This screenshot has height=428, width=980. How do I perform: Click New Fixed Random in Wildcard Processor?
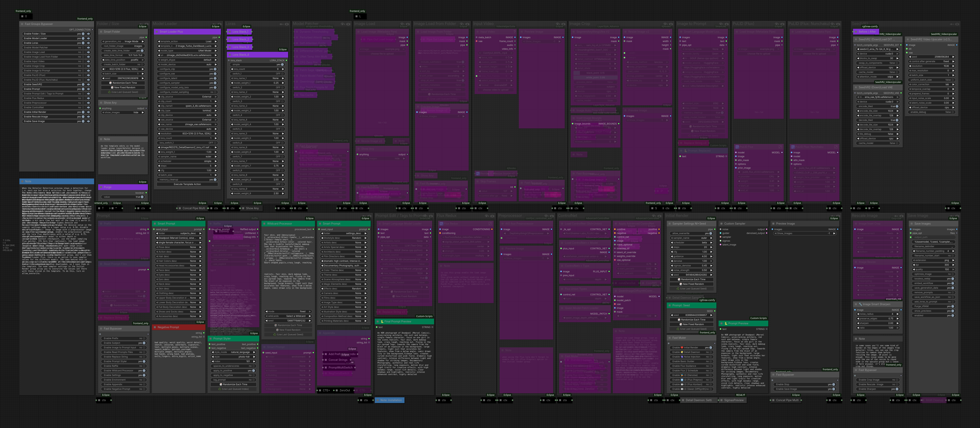289,330
